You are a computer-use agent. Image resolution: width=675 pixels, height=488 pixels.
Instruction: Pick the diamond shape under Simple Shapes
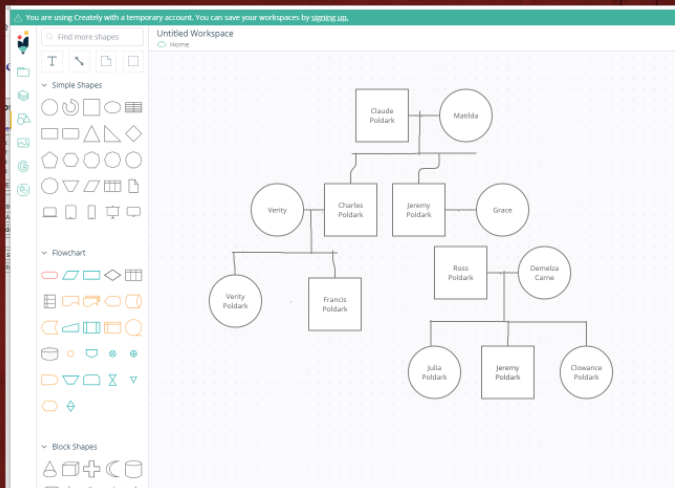133,134
